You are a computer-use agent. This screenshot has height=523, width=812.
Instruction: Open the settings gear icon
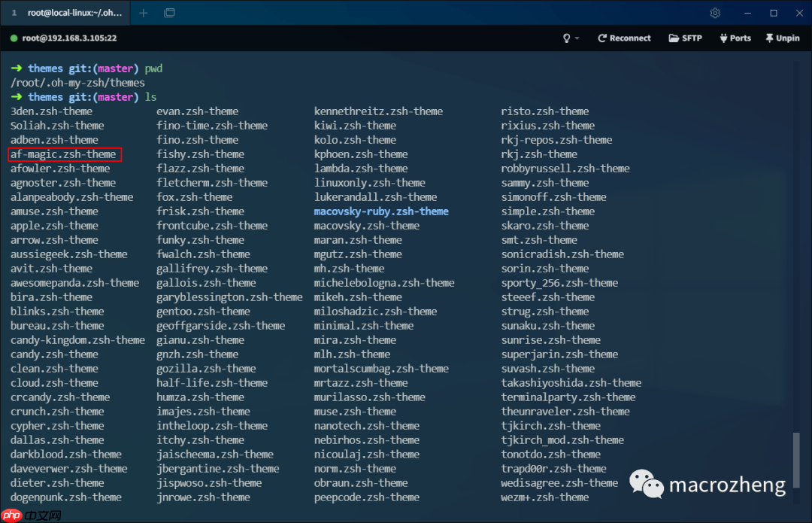point(715,13)
